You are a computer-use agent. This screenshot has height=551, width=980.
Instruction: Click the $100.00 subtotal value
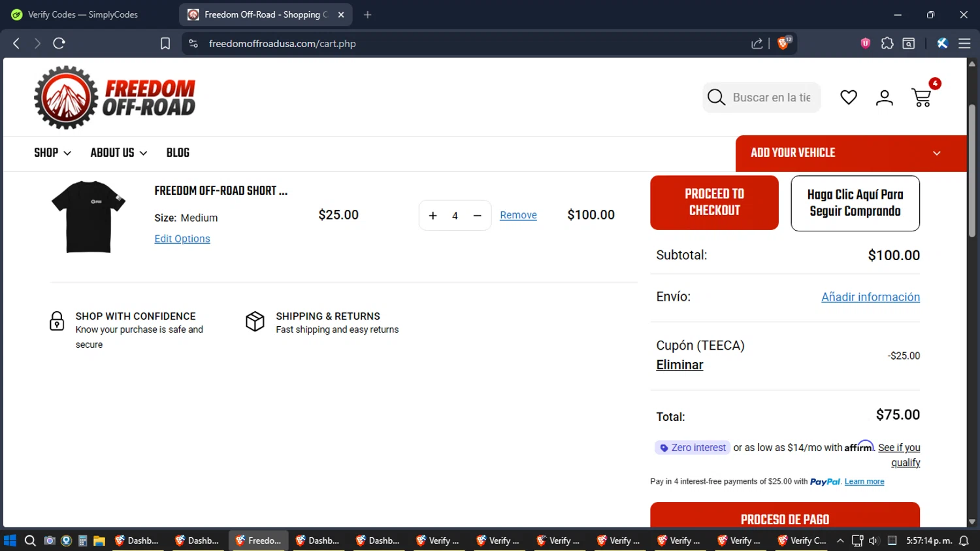point(894,256)
